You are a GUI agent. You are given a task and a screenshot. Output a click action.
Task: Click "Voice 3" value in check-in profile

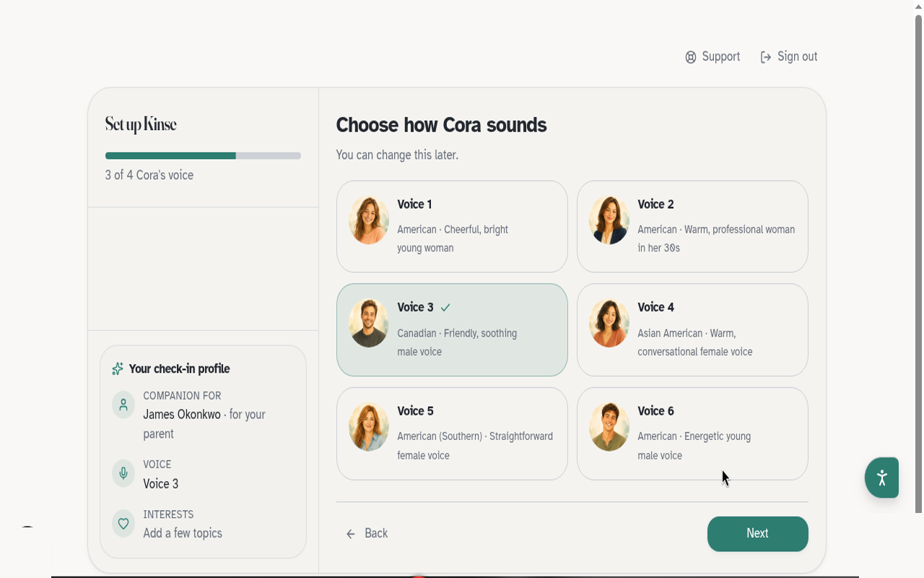tap(160, 484)
